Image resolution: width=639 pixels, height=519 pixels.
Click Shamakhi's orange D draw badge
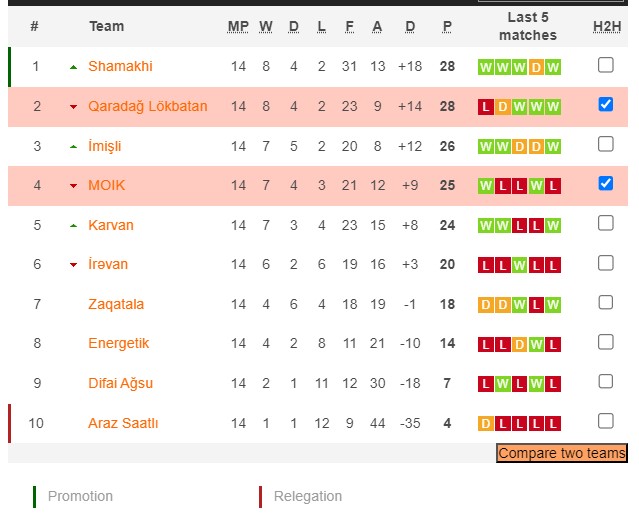pyautogui.click(x=536, y=67)
